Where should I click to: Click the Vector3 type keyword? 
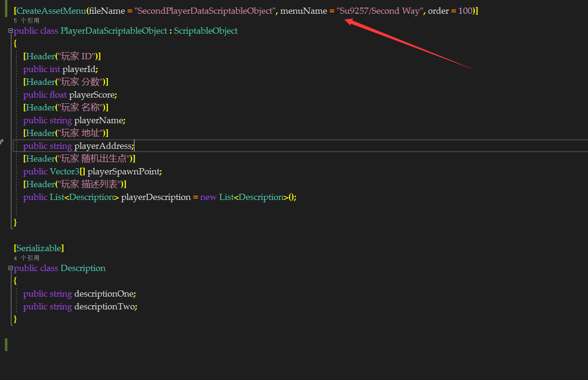[64, 172]
